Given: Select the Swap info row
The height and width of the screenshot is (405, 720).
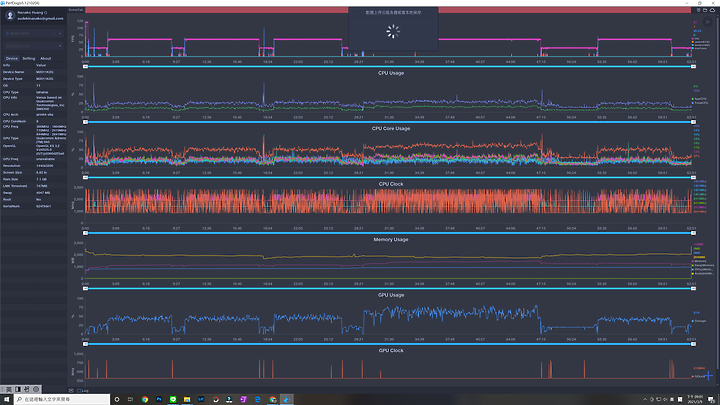Looking at the screenshot, I should click(x=34, y=193).
